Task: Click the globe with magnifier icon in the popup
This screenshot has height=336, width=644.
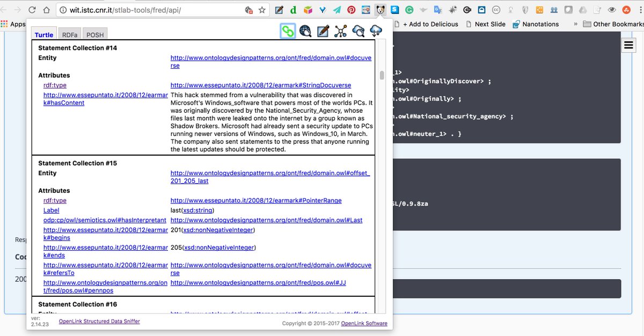Action: coord(305,31)
